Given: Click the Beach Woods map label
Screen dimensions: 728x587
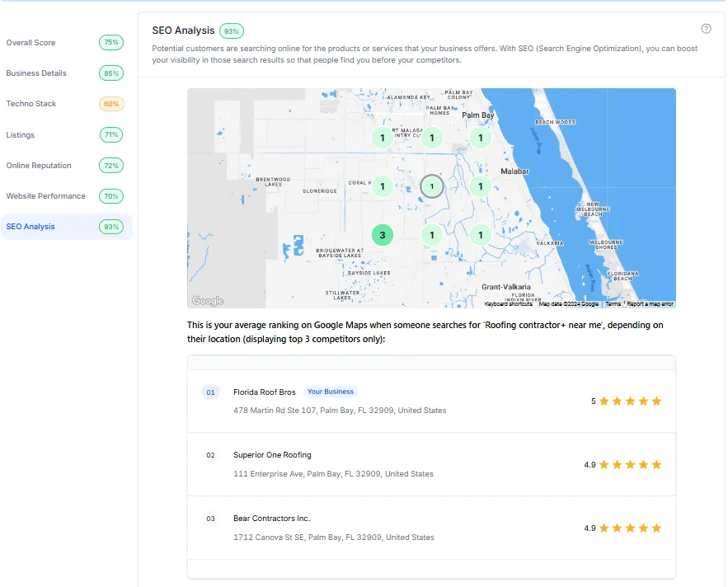Looking at the screenshot, I should pyautogui.click(x=555, y=122).
